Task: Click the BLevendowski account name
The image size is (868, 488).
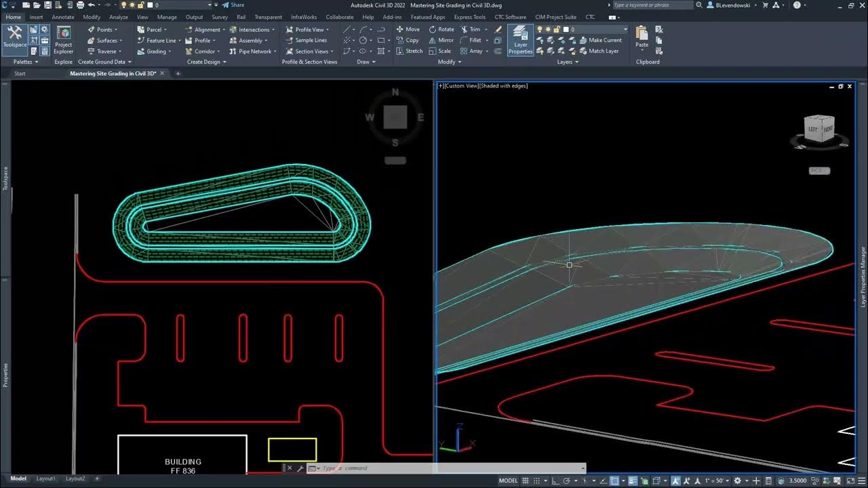Action: [x=733, y=5]
